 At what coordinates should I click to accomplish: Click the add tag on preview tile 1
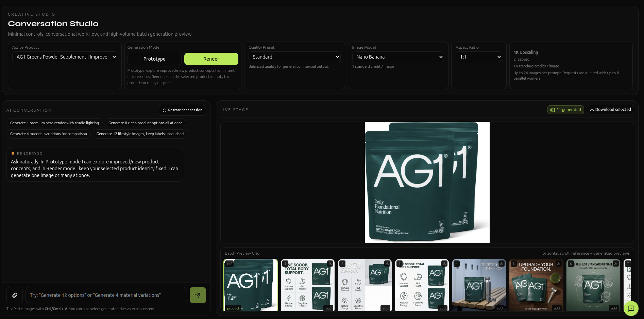[328, 308]
